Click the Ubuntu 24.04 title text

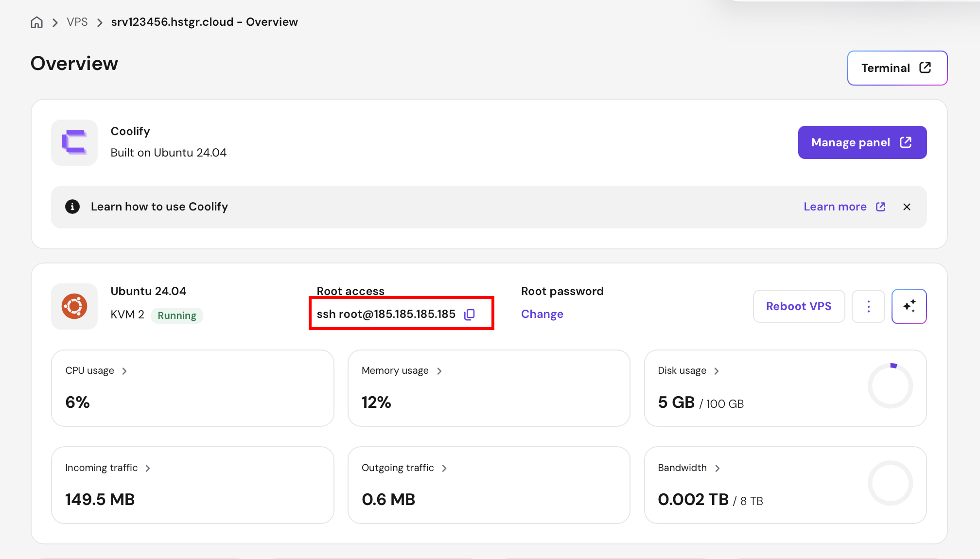[148, 291]
